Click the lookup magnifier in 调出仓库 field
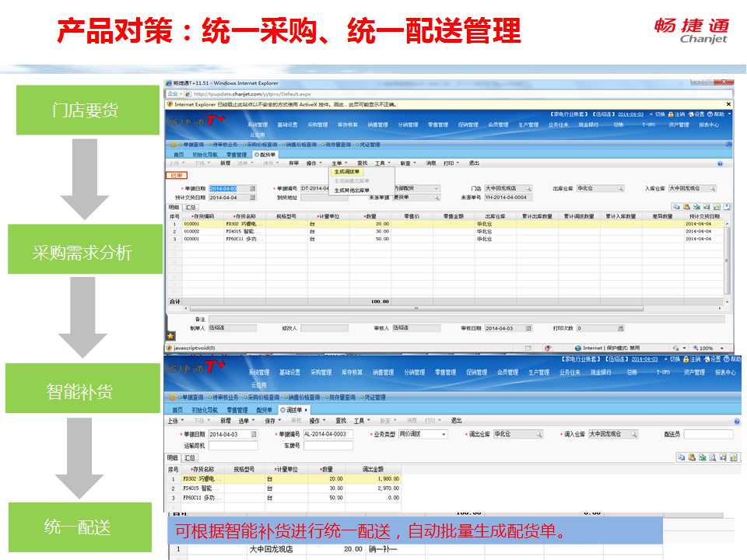 click(x=538, y=434)
